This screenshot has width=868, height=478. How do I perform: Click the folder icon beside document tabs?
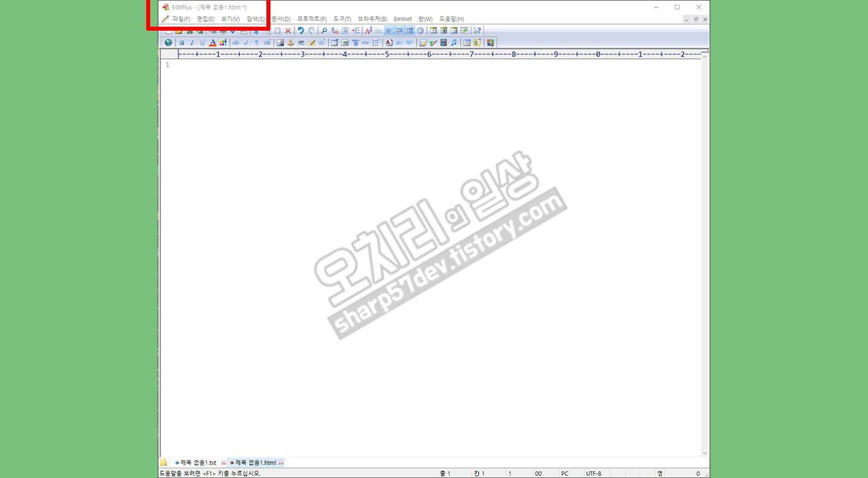[164, 463]
